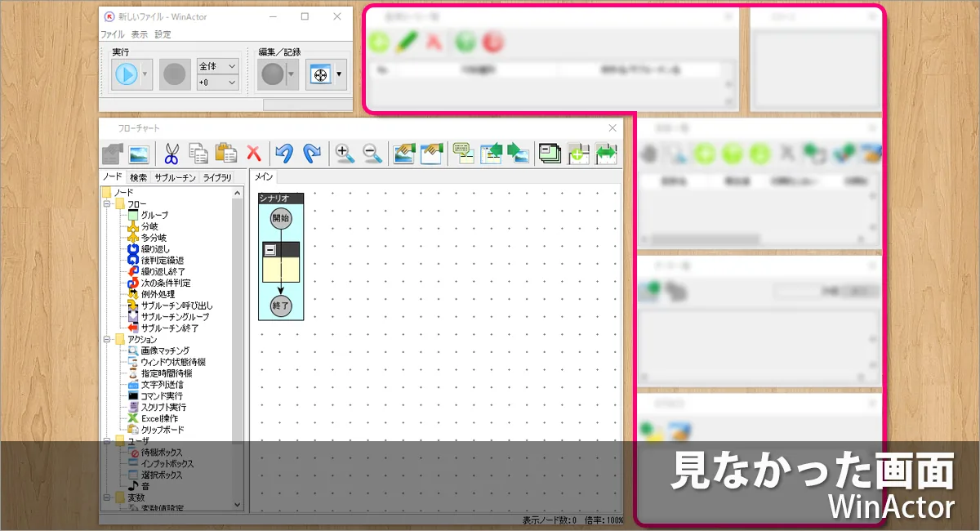The height and width of the screenshot is (531, 980).
Task: Collapse the フロー folder in node tree
Action: (x=106, y=203)
